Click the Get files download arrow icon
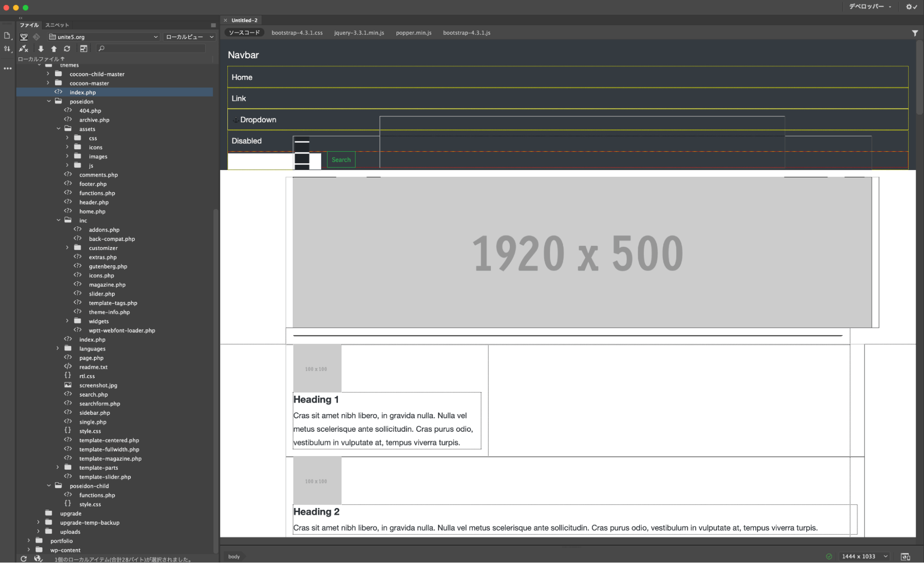This screenshot has width=924, height=563. 41,49
